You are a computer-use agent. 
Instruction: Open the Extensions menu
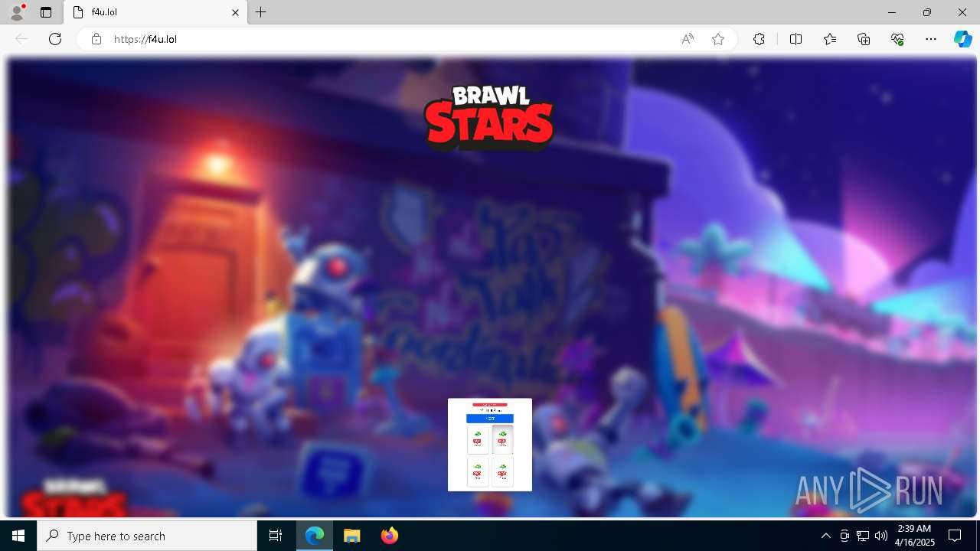tap(759, 39)
